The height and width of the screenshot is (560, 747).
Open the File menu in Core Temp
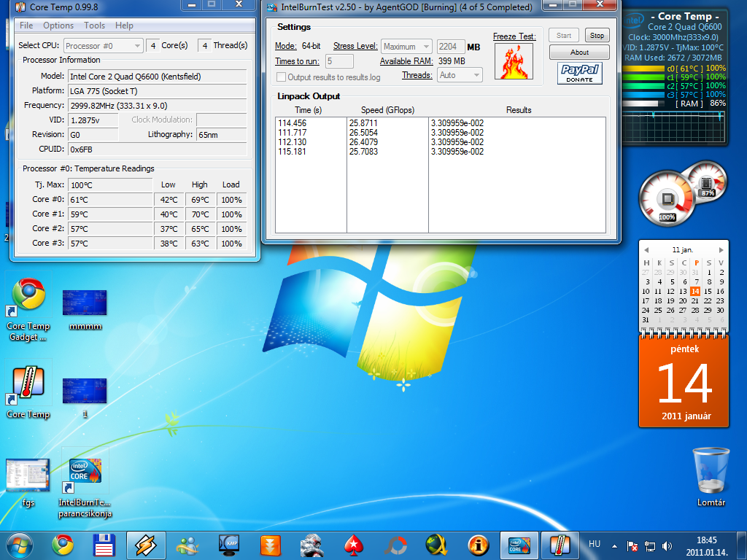[x=26, y=26]
